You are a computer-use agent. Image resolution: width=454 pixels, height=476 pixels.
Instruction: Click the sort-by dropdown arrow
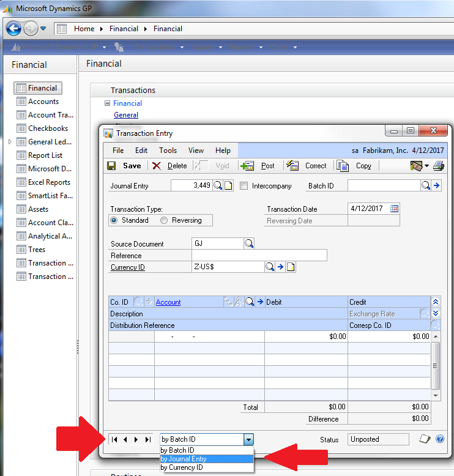click(x=248, y=439)
